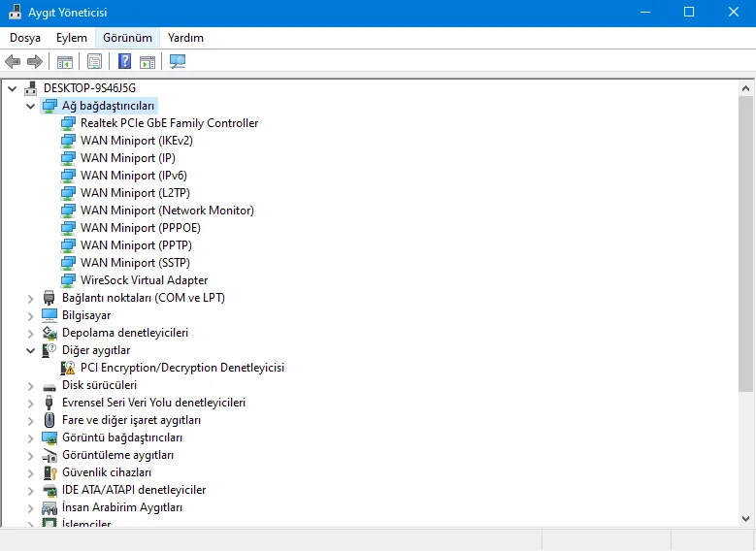Click the IDE ATA/ATAPI denetleyiciler icon
The width and height of the screenshot is (756, 551).
49,490
